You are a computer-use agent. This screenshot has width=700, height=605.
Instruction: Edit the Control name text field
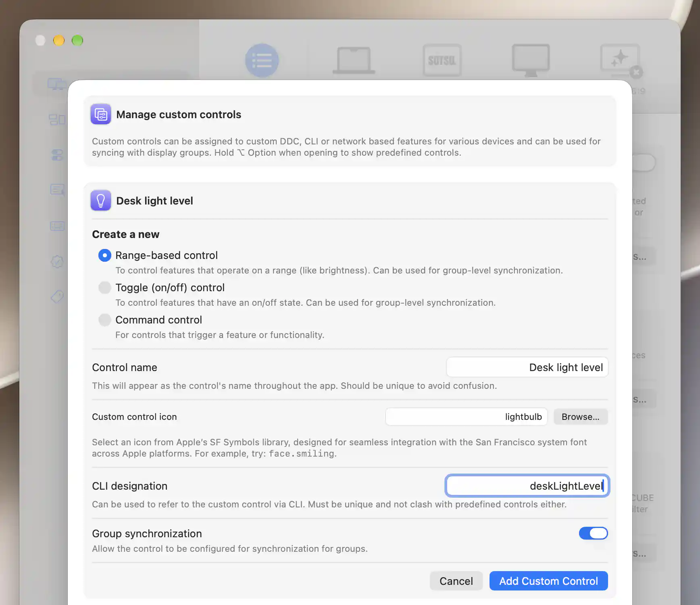pyautogui.click(x=527, y=367)
